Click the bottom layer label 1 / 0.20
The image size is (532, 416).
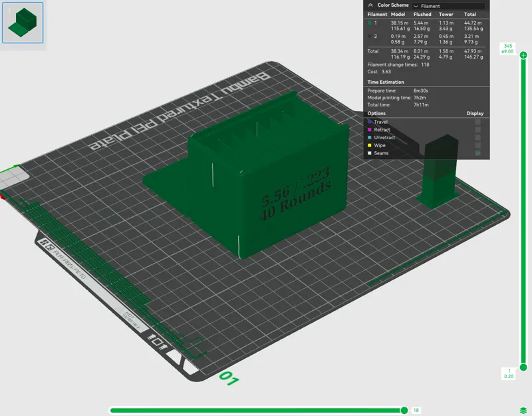click(509, 373)
